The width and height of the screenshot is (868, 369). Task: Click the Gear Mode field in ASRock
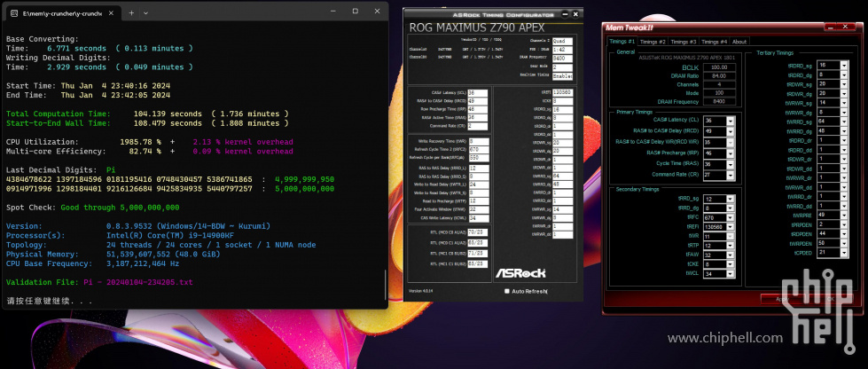562,67
